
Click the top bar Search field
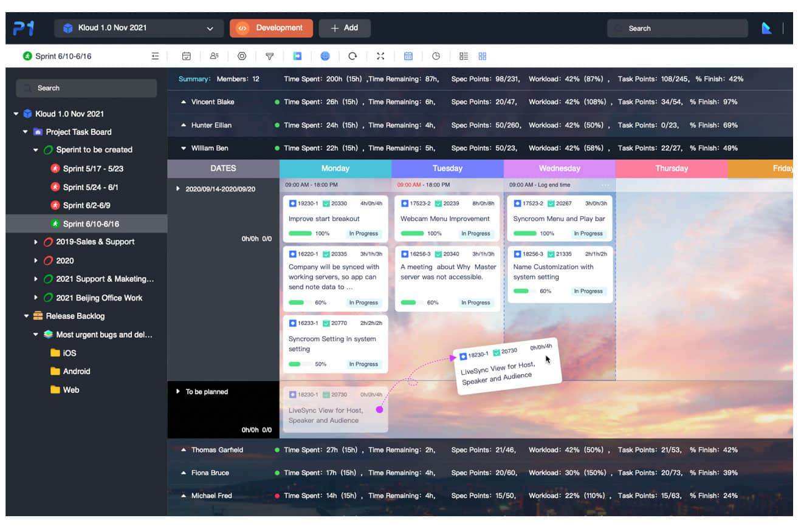tap(677, 28)
